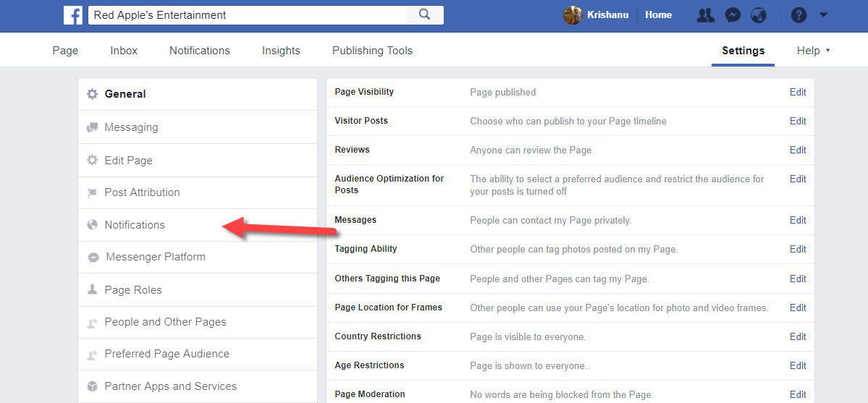Edit Page Location for Frames
The image size is (868, 403).
pyautogui.click(x=798, y=307)
